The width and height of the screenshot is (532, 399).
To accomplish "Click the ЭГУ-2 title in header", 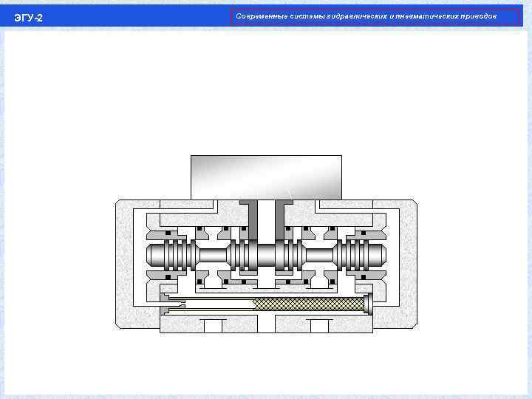I will [x=29, y=18].
